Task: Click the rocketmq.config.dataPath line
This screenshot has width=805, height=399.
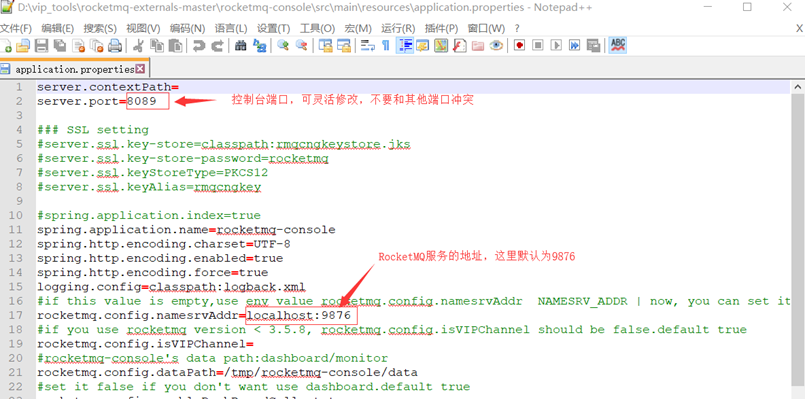Action: click(x=227, y=372)
